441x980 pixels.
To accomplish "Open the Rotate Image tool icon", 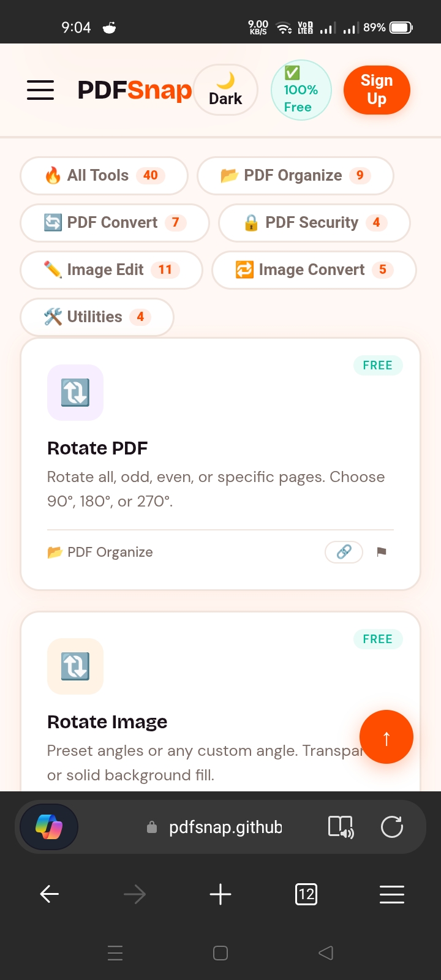I will point(75,666).
